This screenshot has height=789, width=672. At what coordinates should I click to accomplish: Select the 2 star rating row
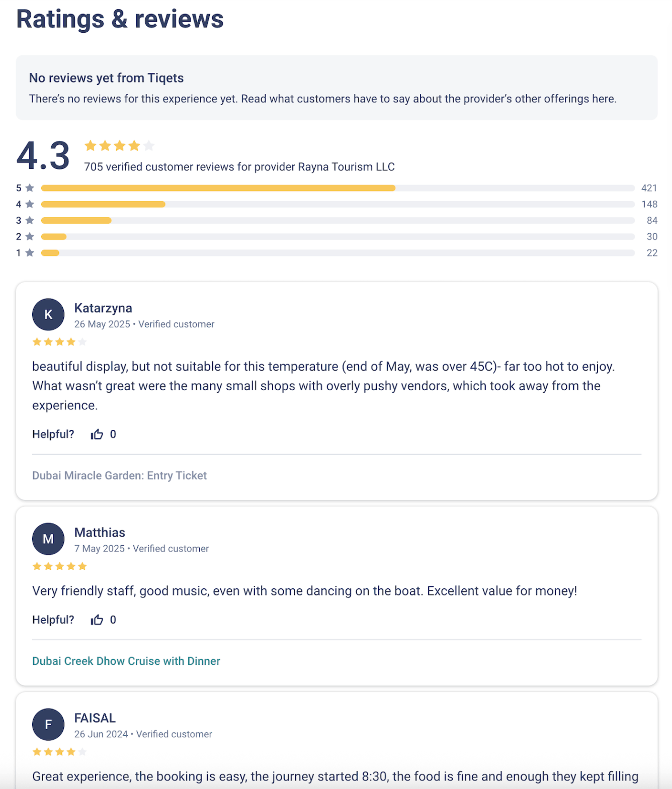pos(337,237)
